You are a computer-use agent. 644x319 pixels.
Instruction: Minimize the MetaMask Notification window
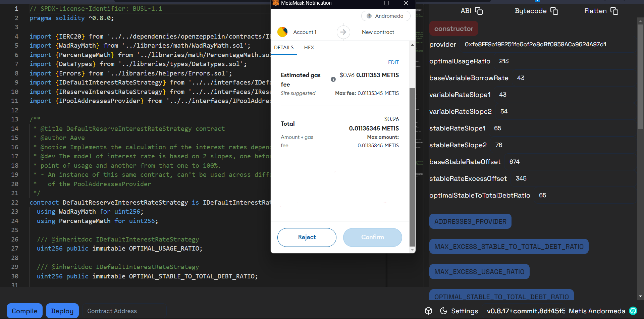368,3
